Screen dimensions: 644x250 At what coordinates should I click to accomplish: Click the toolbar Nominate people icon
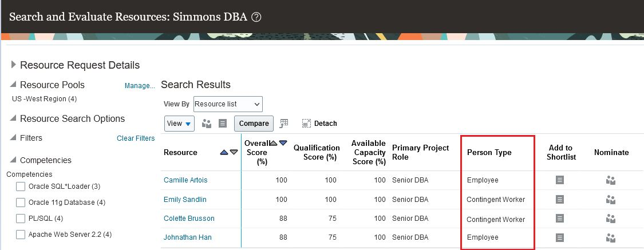pyautogui.click(x=207, y=124)
